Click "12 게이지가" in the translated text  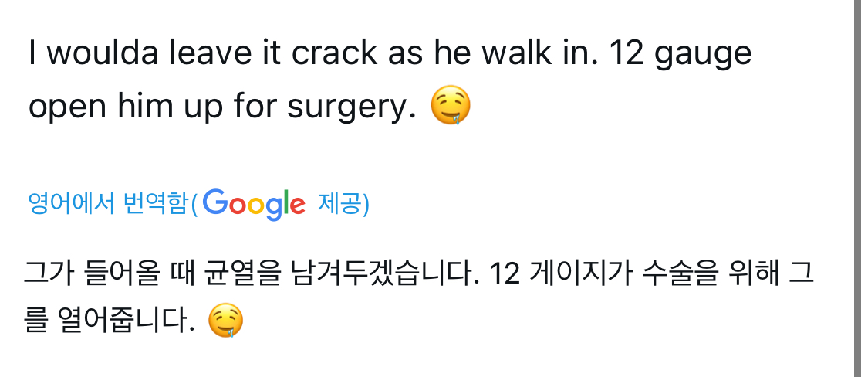click(559, 273)
